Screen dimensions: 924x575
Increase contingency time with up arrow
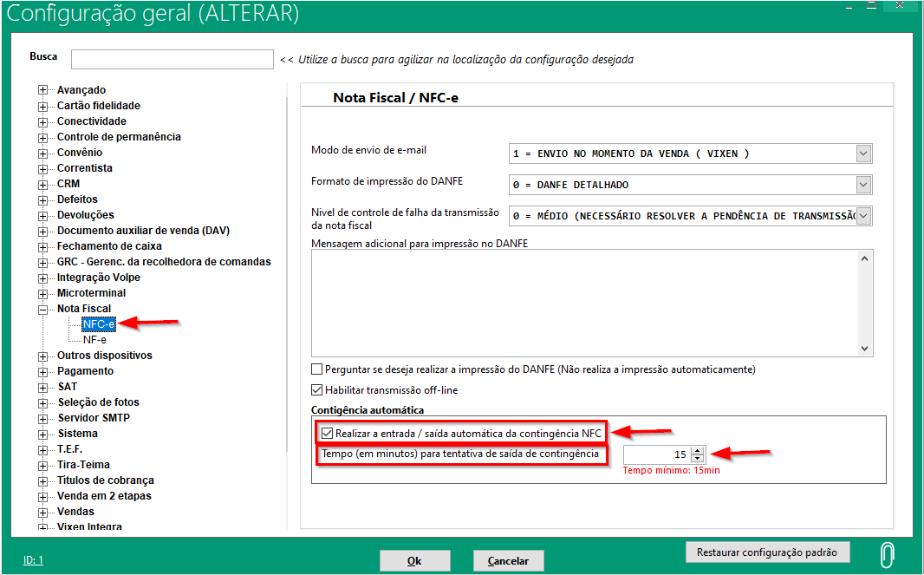(x=699, y=450)
